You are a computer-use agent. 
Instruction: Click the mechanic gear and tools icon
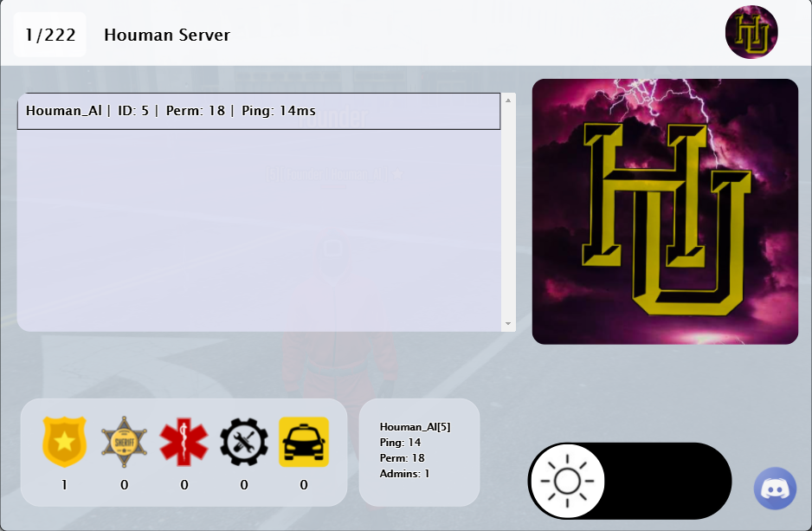[x=243, y=442]
